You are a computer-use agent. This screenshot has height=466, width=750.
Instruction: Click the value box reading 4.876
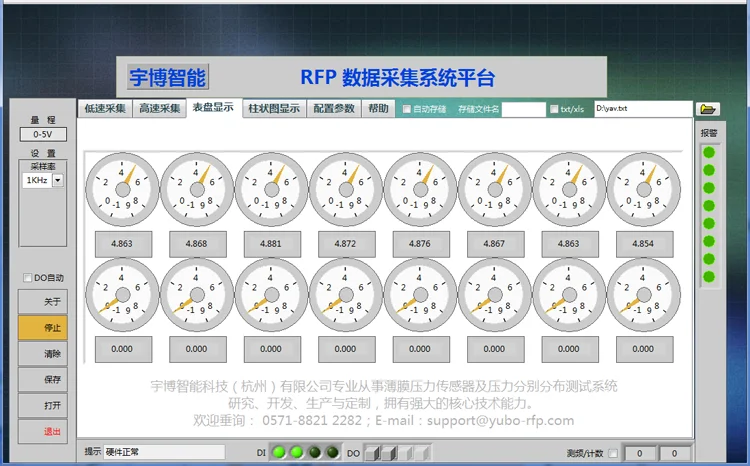pos(421,244)
